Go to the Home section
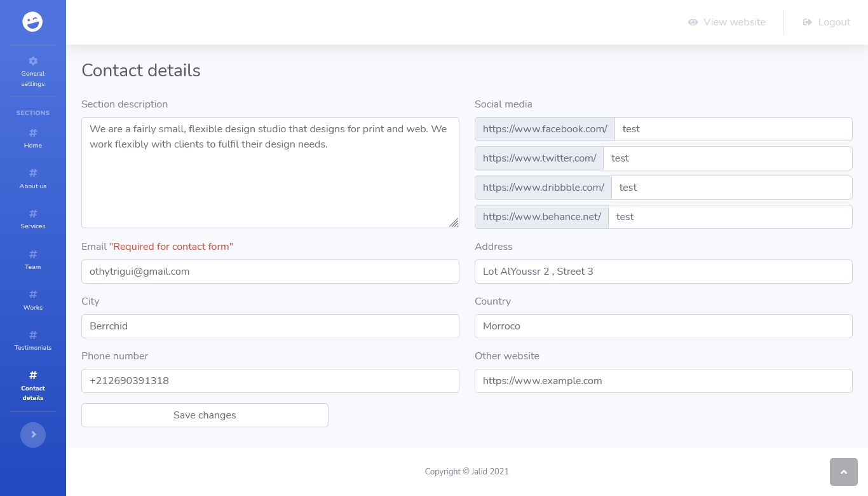The height and width of the screenshot is (496, 868). pyautogui.click(x=33, y=138)
